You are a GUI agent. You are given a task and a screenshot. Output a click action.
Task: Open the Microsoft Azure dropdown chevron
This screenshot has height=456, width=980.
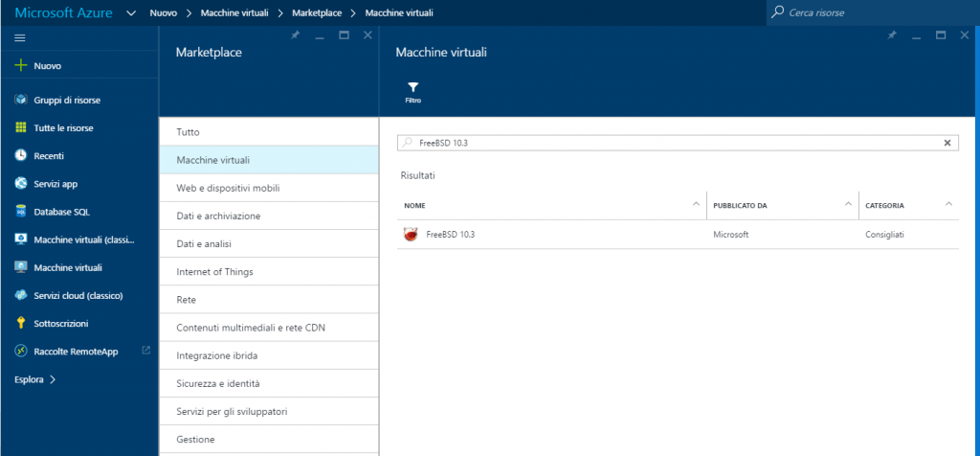131,12
